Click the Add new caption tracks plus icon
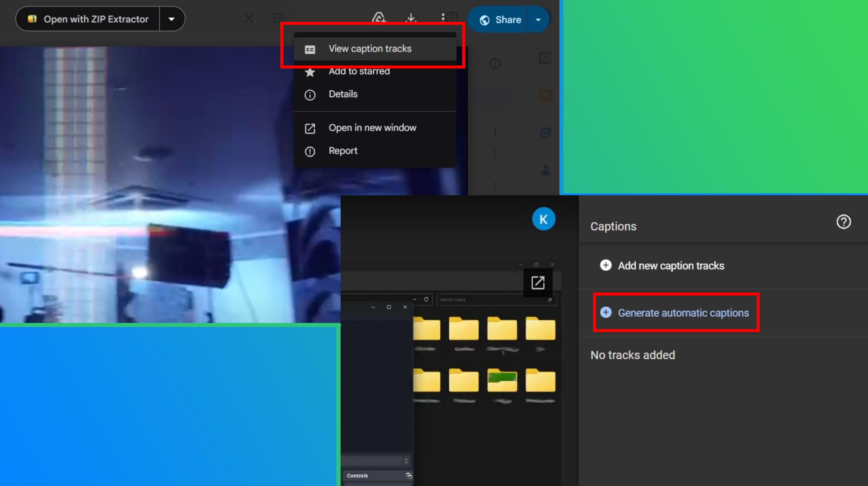This screenshot has height=486, width=868. pyautogui.click(x=606, y=266)
